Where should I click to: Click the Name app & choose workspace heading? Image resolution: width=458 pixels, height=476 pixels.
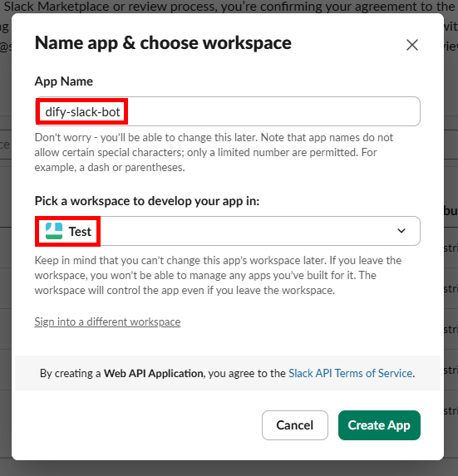(x=163, y=43)
